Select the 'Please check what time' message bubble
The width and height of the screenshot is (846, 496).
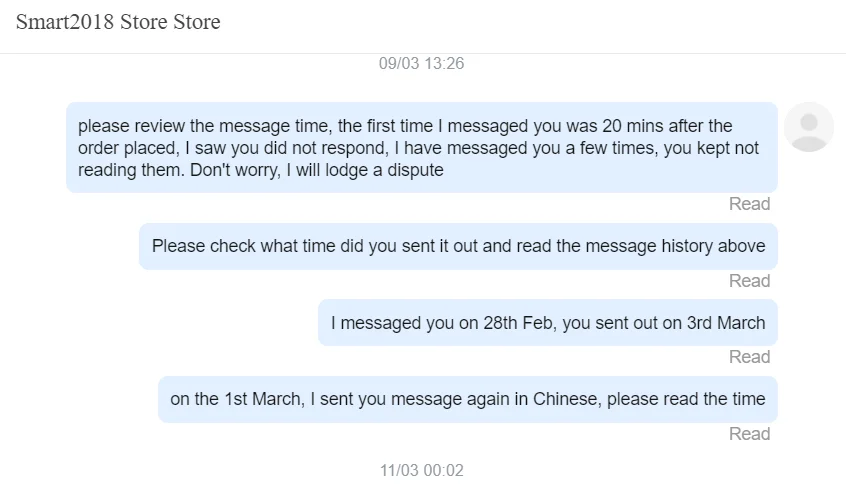[458, 246]
